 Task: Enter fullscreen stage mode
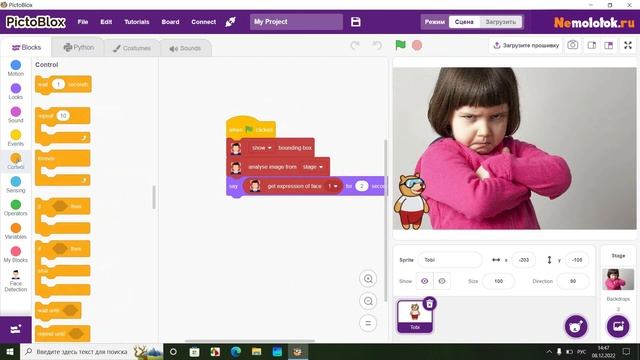628,45
